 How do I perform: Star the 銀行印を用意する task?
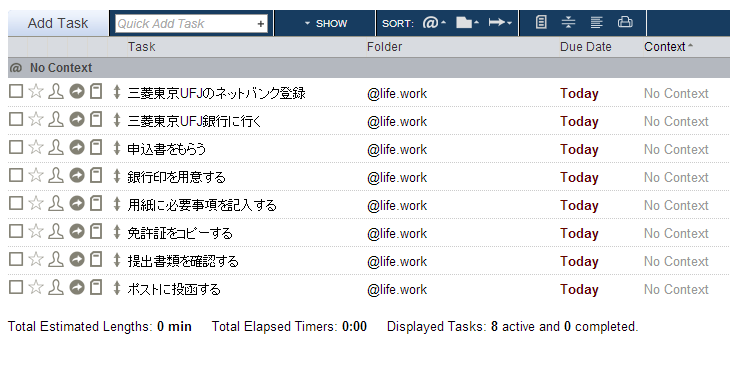point(36,175)
